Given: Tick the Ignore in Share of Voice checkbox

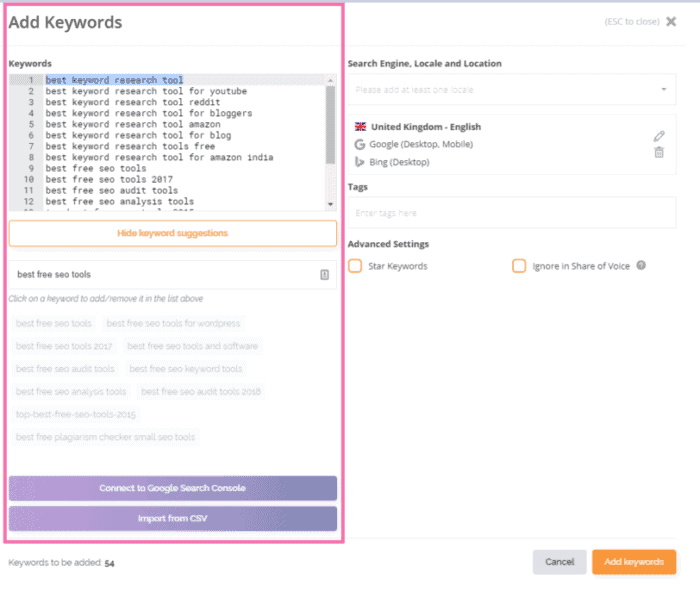Looking at the screenshot, I should [x=519, y=266].
